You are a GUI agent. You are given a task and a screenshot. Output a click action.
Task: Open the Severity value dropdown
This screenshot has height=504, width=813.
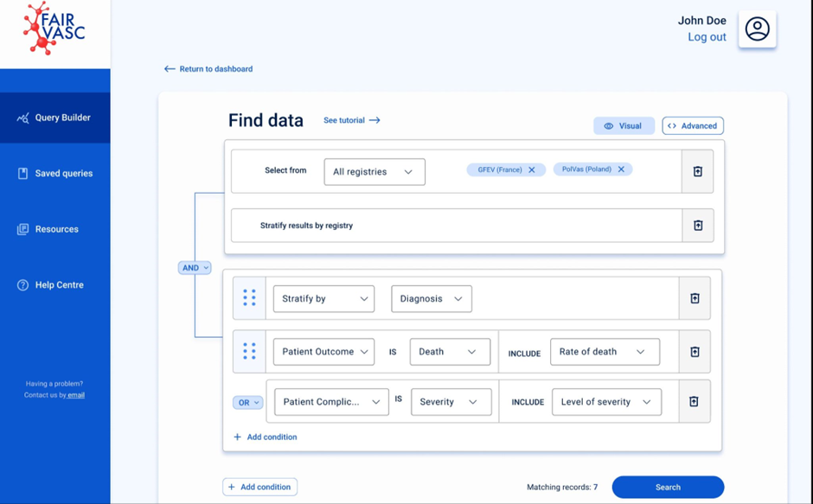tap(451, 402)
